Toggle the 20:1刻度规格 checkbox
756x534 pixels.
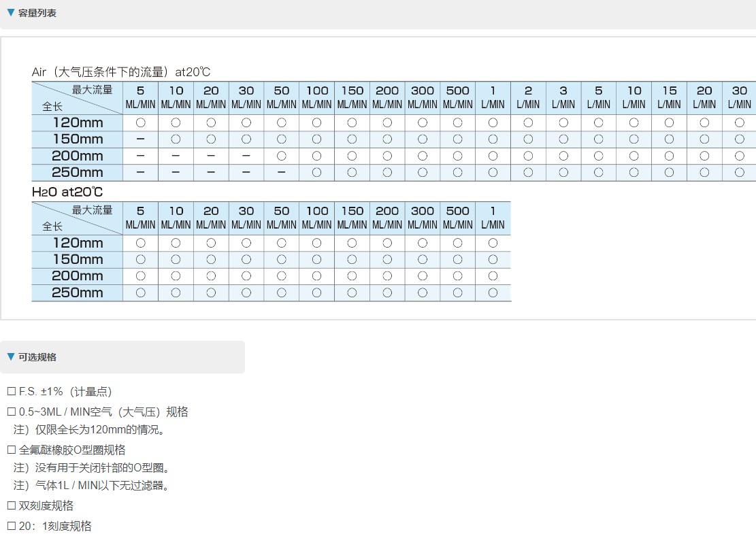coord(11,527)
